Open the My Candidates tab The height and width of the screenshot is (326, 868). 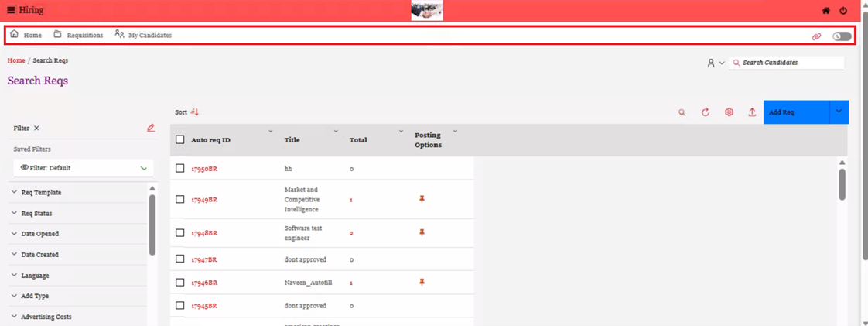pyautogui.click(x=143, y=34)
